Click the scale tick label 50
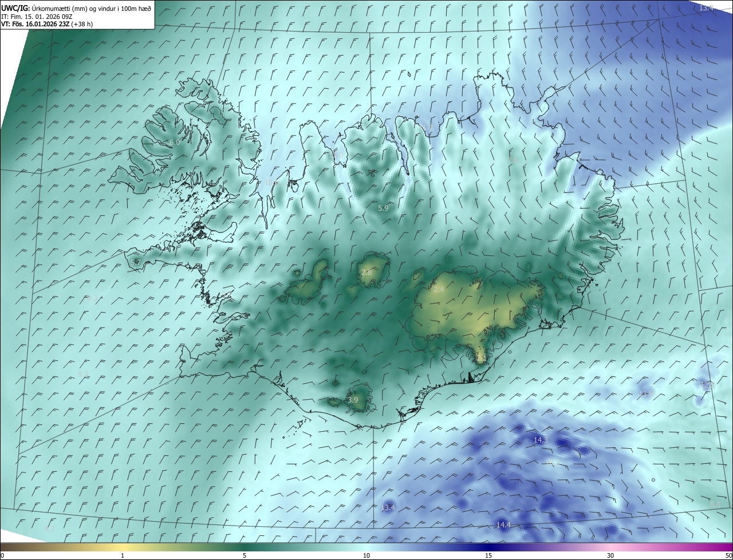Screen dimensions: 733x560 (728, 556)
